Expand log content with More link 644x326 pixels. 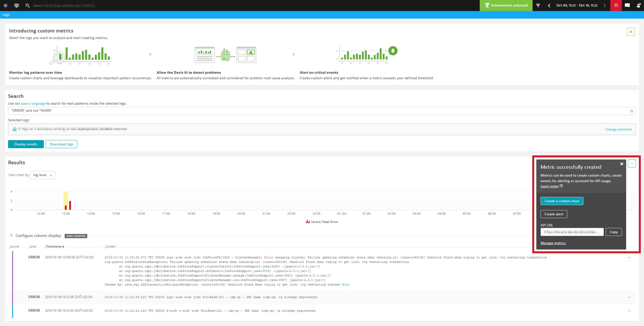click(346, 285)
